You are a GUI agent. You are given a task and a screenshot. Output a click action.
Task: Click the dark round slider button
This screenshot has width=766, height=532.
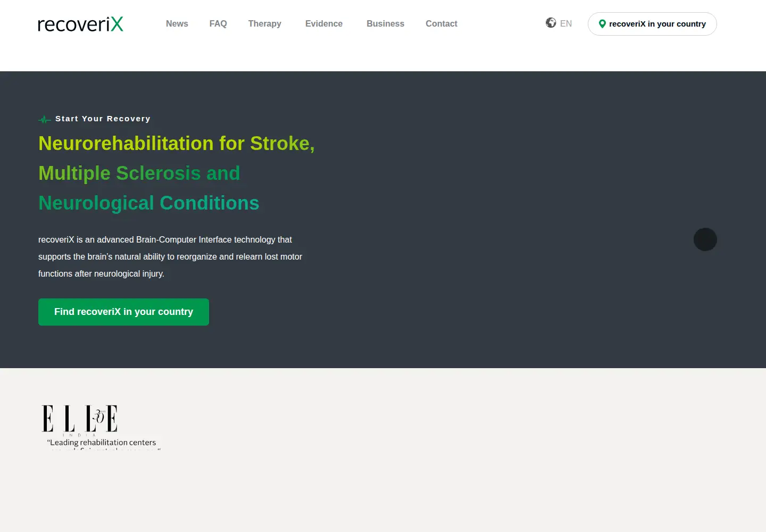pos(705,239)
